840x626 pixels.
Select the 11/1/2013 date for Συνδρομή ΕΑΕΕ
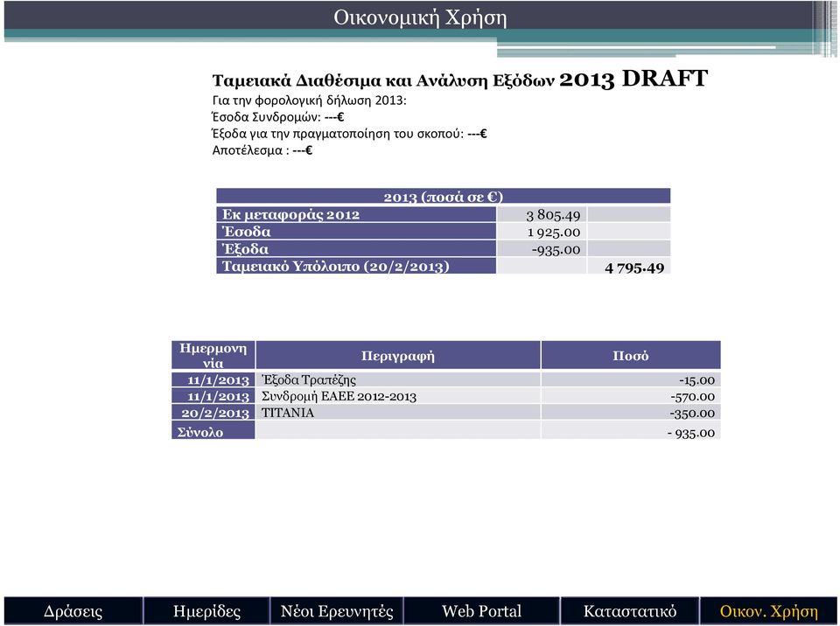(213, 396)
